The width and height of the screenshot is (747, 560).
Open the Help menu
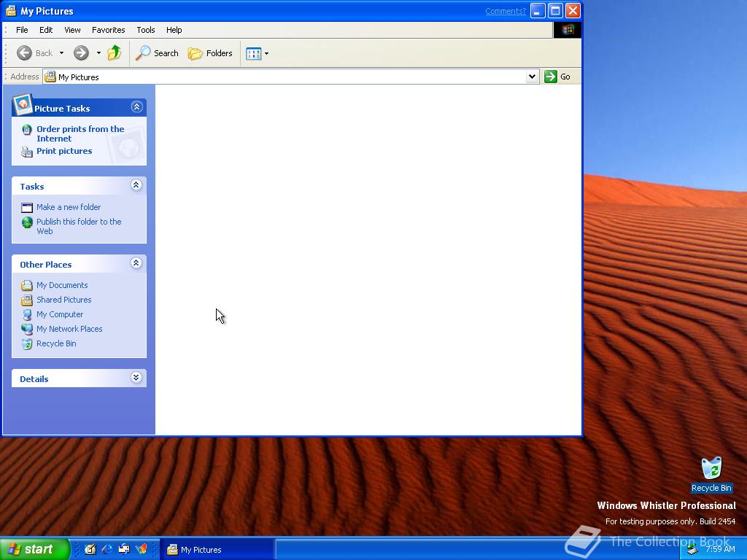(x=174, y=30)
